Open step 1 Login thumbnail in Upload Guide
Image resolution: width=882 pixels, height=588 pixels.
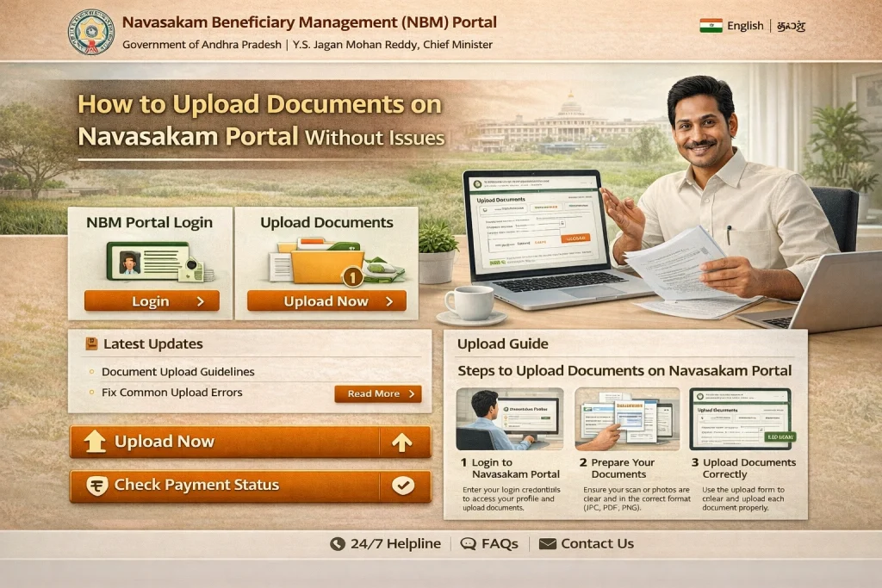coord(510,418)
